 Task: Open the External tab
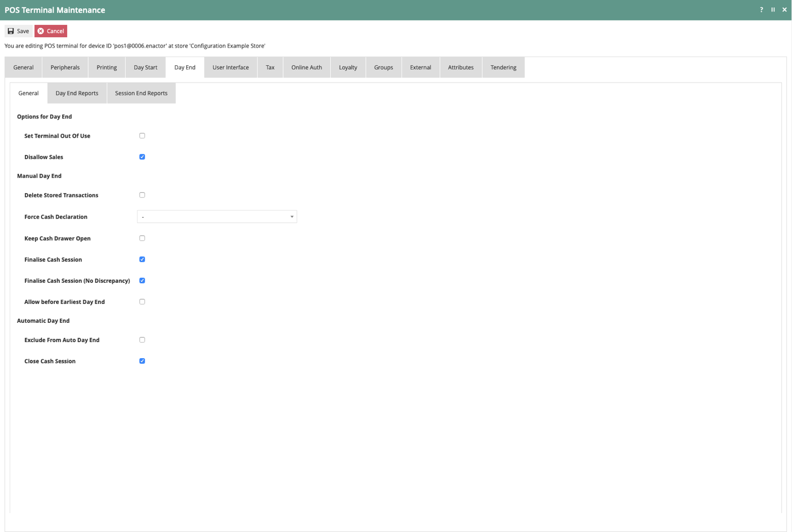[x=421, y=68]
